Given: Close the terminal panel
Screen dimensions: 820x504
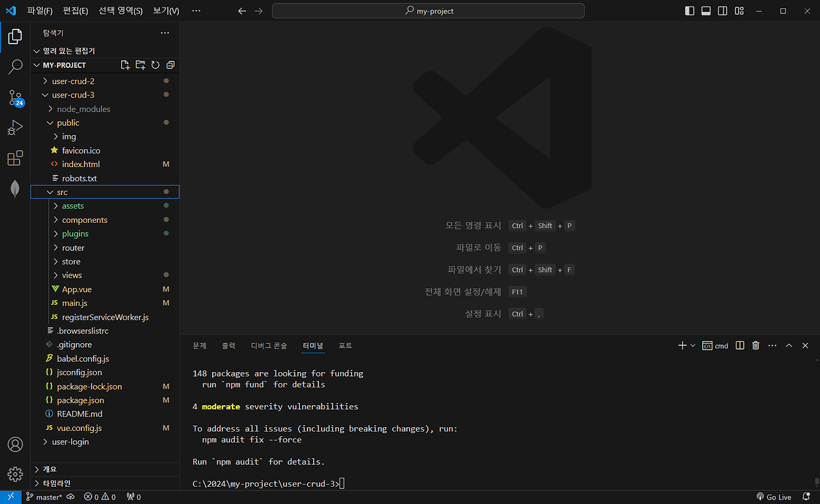Looking at the screenshot, I should (805, 345).
